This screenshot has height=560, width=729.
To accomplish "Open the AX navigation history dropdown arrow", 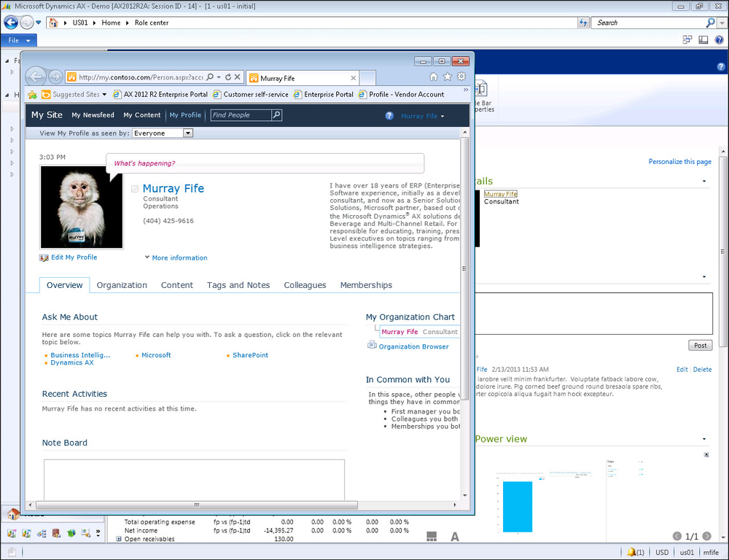I will (39, 23).
